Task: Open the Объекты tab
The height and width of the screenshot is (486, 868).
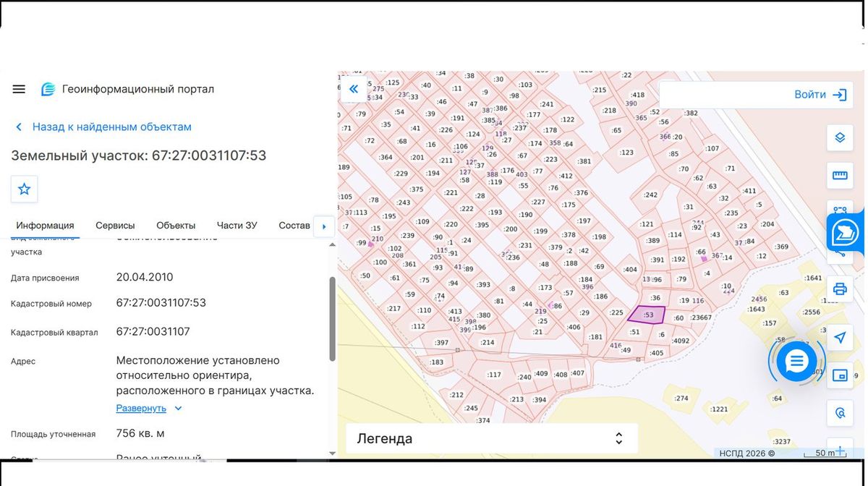Action: [x=176, y=226]
